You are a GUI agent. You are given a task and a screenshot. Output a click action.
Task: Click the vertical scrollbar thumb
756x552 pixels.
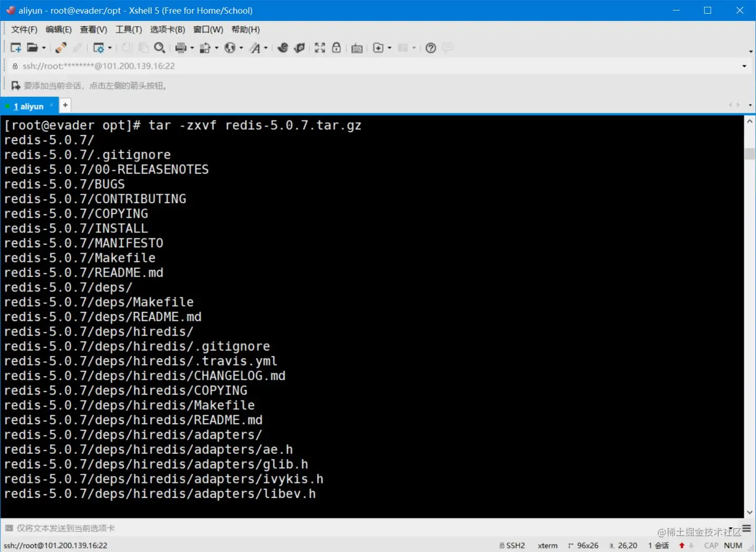750,153
